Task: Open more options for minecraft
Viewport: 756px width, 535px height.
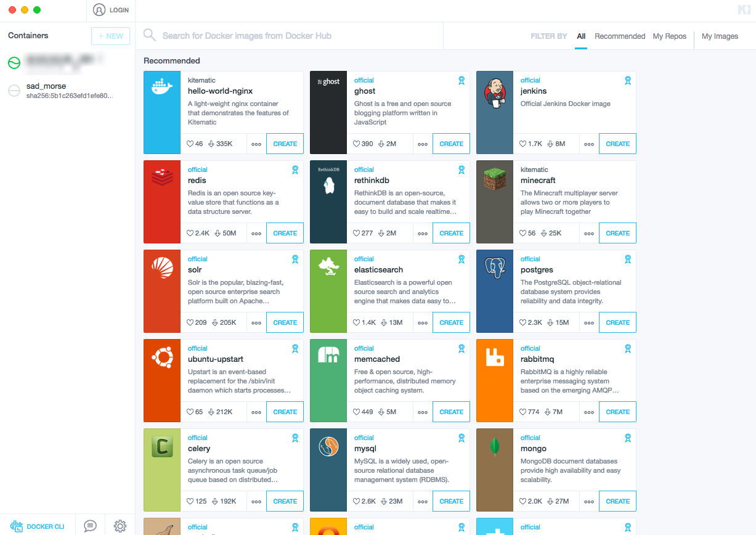Action: [x=589, y=234]
